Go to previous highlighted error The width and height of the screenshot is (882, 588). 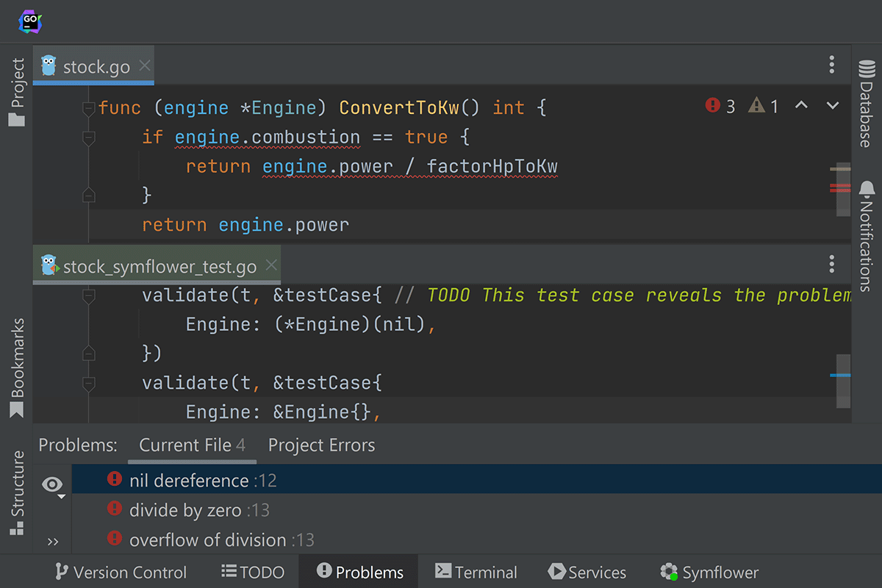point(801,106)
